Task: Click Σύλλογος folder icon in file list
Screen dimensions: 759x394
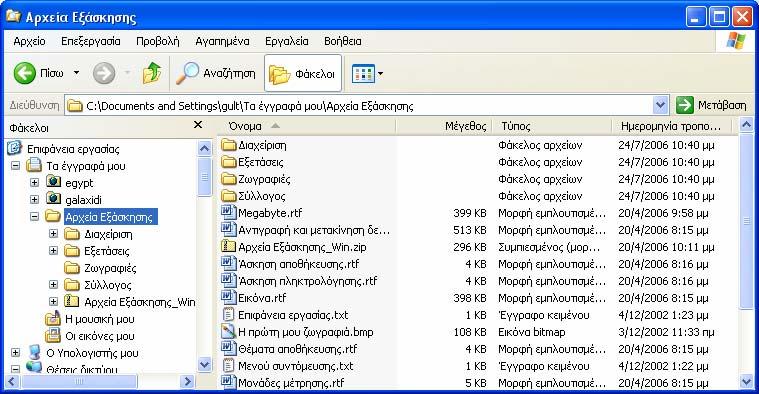Action: (x=228, y=196)
